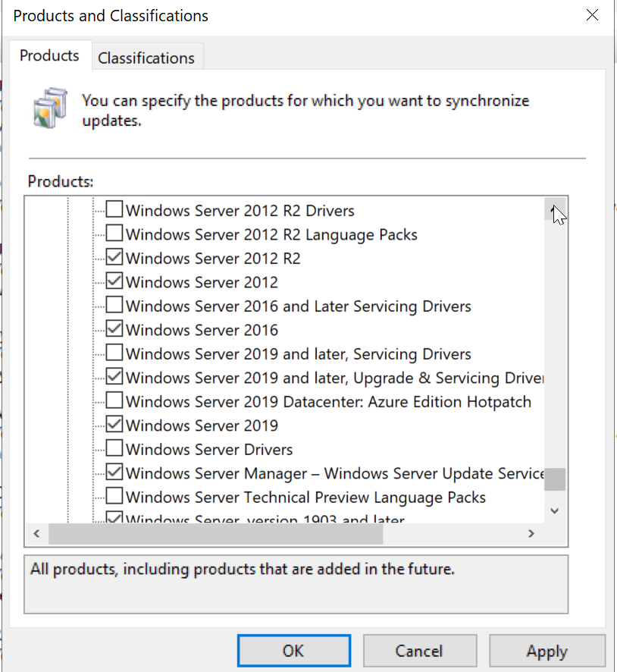Uncheck Windows Server 2012 R2
617x672 pixels.
(x=114, y=258)
